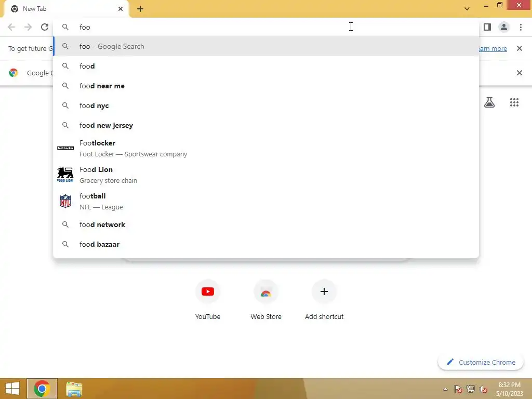Choose the football NFL suggestion
This screenshot has height=399, width=532.
point(266,201)
